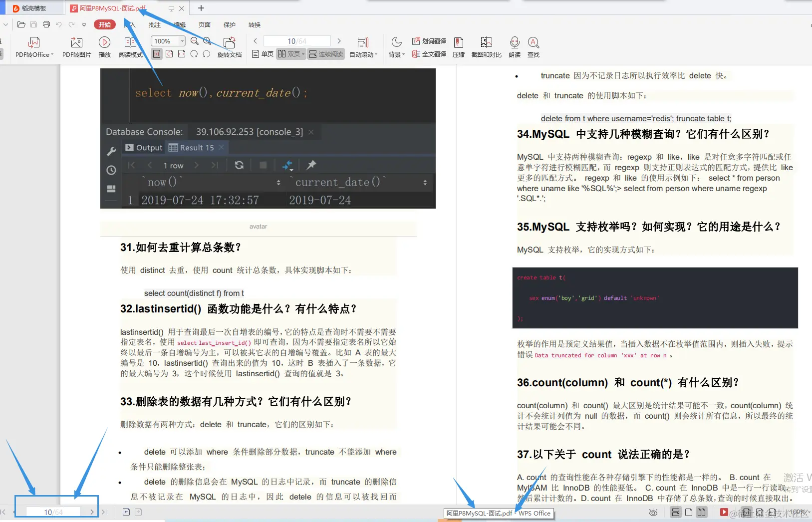Toggle continuous layout icon in status bar
Screen dimensions: 812x522
click(675, 512)
